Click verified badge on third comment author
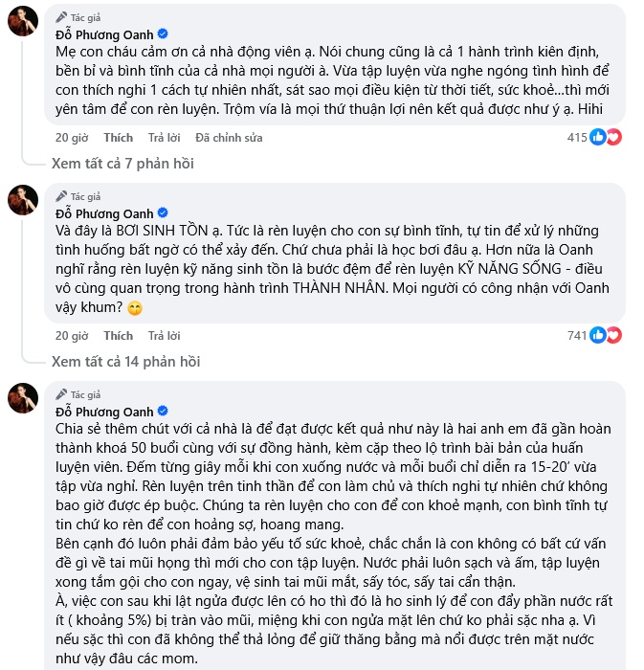 pyautogui.click(x=163, y=410)
